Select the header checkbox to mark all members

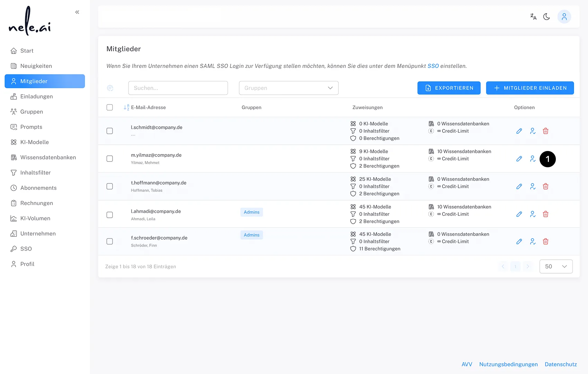point(110,107)
